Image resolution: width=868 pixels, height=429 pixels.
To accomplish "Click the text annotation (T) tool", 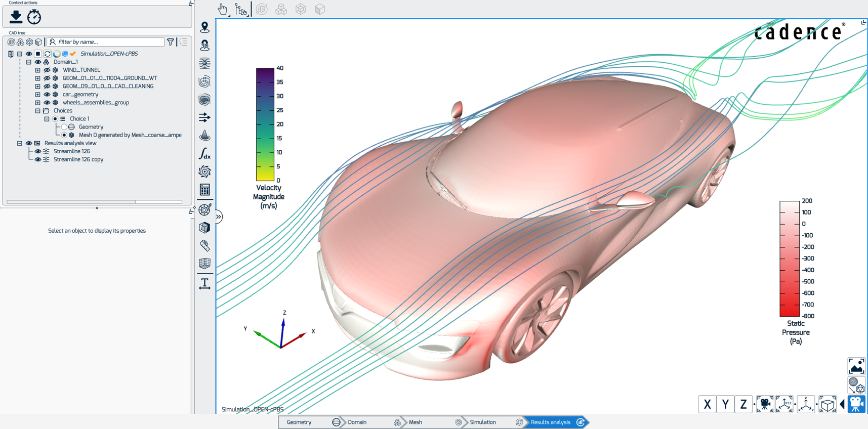I will (204, 283).
